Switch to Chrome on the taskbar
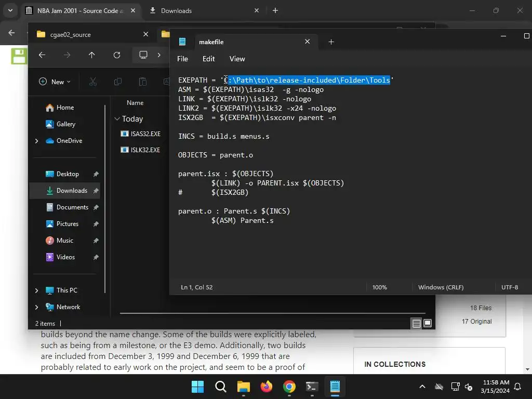Viewport: 532px width, 399px height. tap(289, 387)
